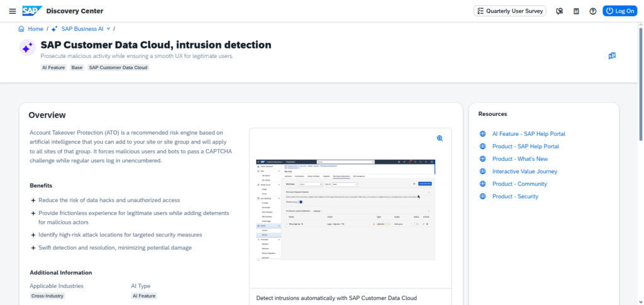Image resolution: width=644 pixels, height=305 pixels.
Task: Select the Base tag
Action: pyautogui.click(x=77, y=67)
